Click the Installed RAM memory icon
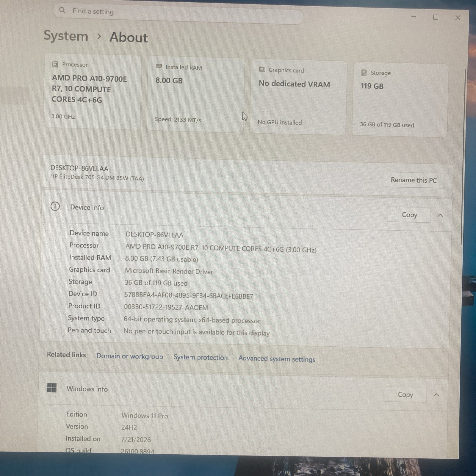This screenshot has width=476, height=476. (159, 66)
